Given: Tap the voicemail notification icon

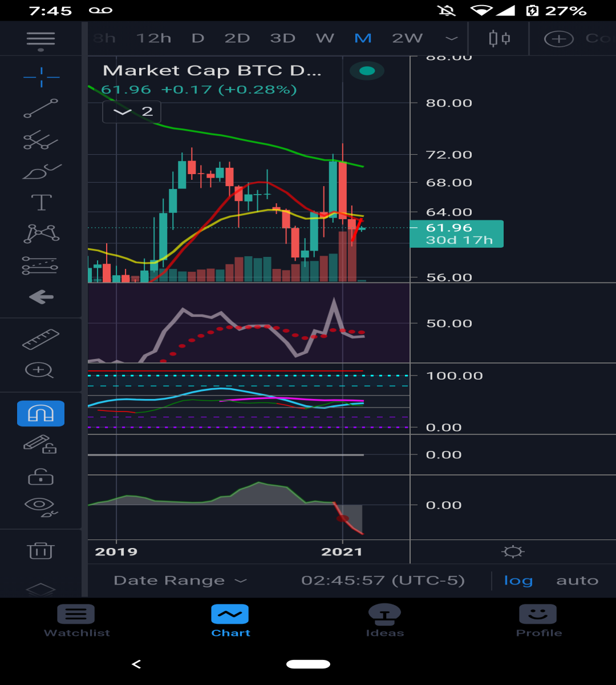Looking at the screenshot, I should pos(101,11).
